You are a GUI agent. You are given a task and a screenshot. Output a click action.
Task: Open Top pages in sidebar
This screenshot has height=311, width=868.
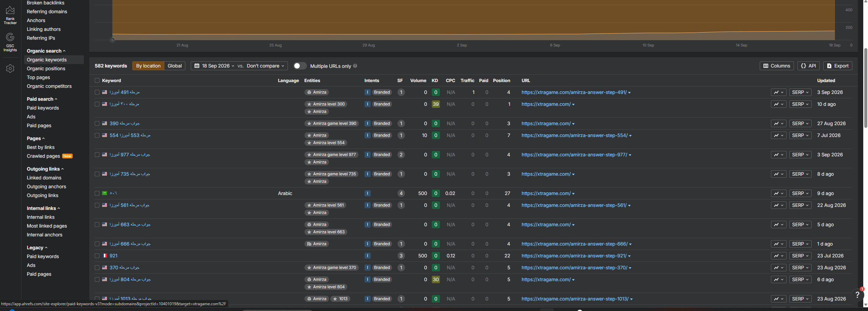tap(38, 77)
